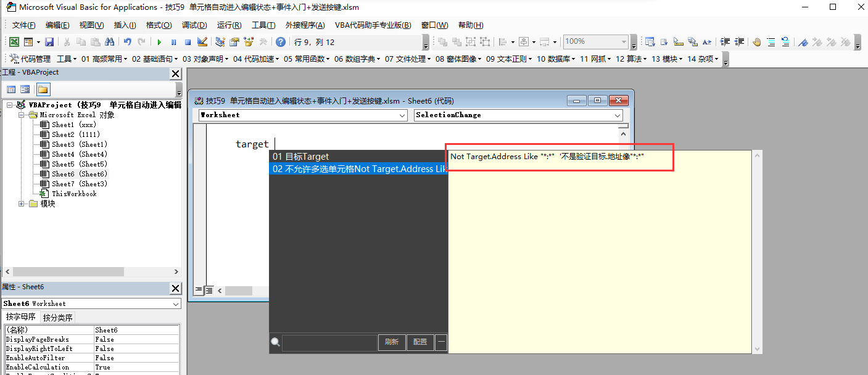Open the 09 文本正则 dropdown

[508, 59]
